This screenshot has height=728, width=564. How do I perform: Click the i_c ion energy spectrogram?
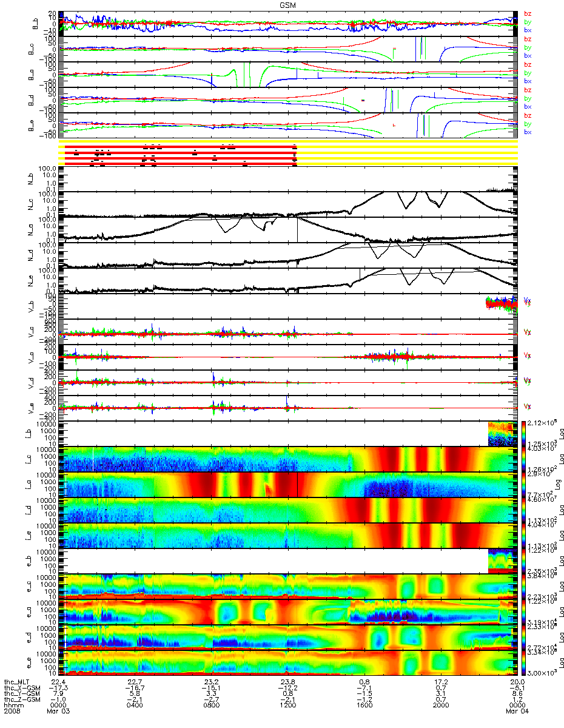point(288,459)
